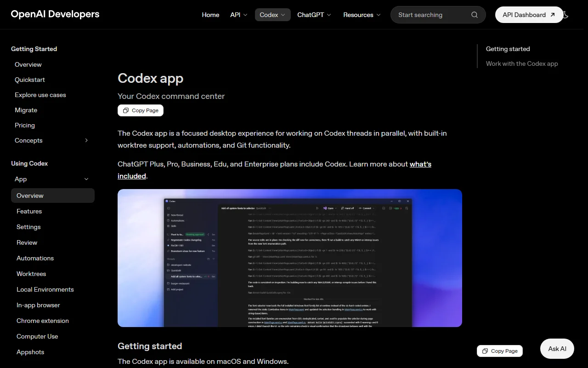The image size is (588, 368).
Task: Open the Migrate sidebar link
Action: coord(26,110)
